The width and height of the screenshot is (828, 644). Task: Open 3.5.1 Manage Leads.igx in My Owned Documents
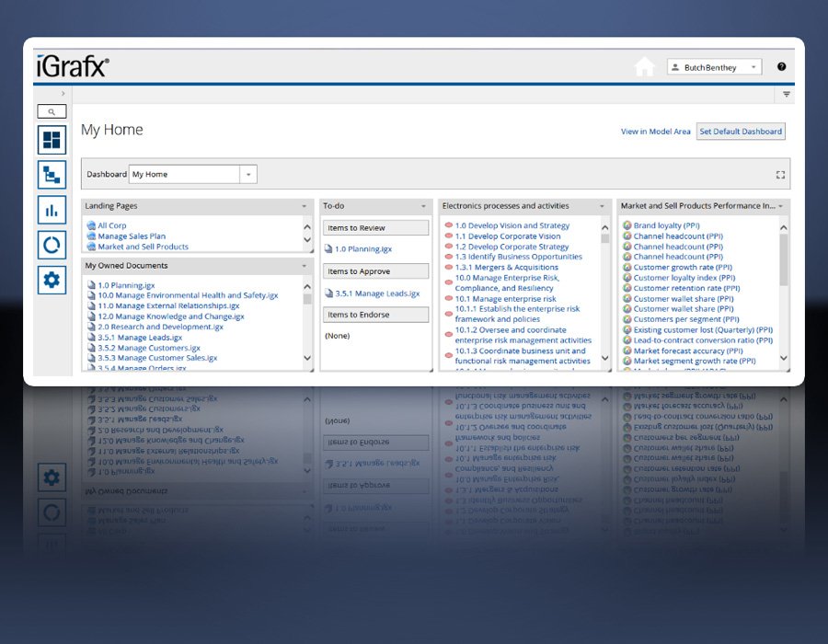point(140,338)
